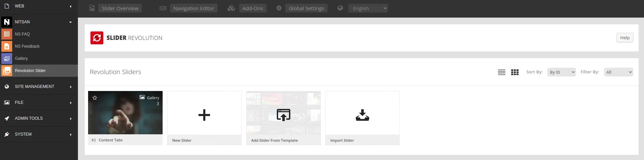Click the Filter By: label
644x160 pixels.
pos(590,72)
